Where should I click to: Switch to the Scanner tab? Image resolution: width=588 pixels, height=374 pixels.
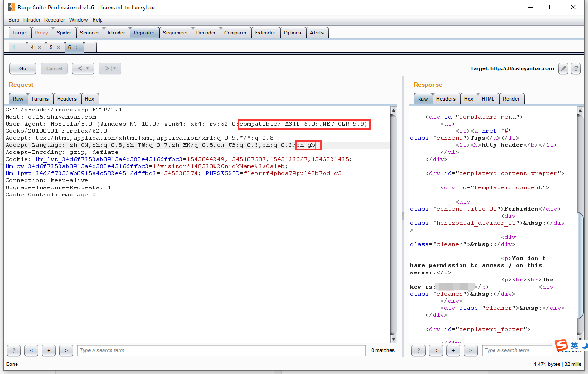tap(90, 33)
